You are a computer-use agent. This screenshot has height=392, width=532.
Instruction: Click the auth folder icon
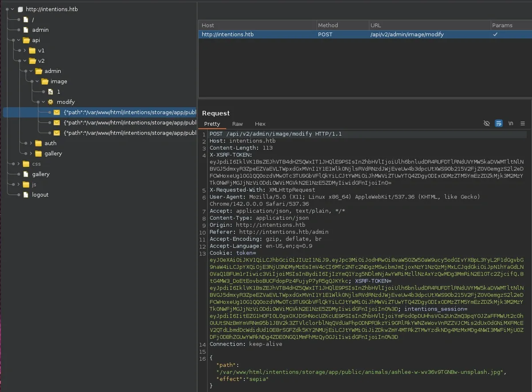click(x=39, y=143)
